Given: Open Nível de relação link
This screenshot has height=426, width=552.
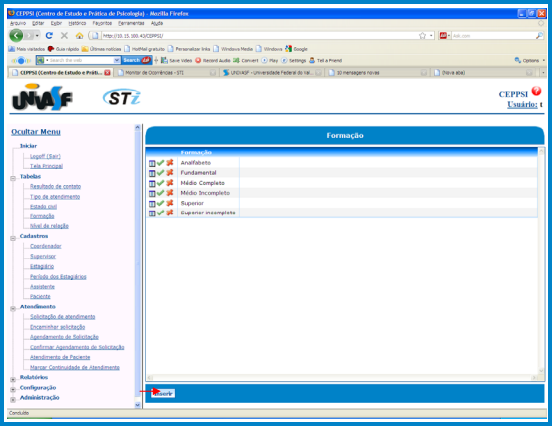Looking at the screenshot, I should coord(49,226).
